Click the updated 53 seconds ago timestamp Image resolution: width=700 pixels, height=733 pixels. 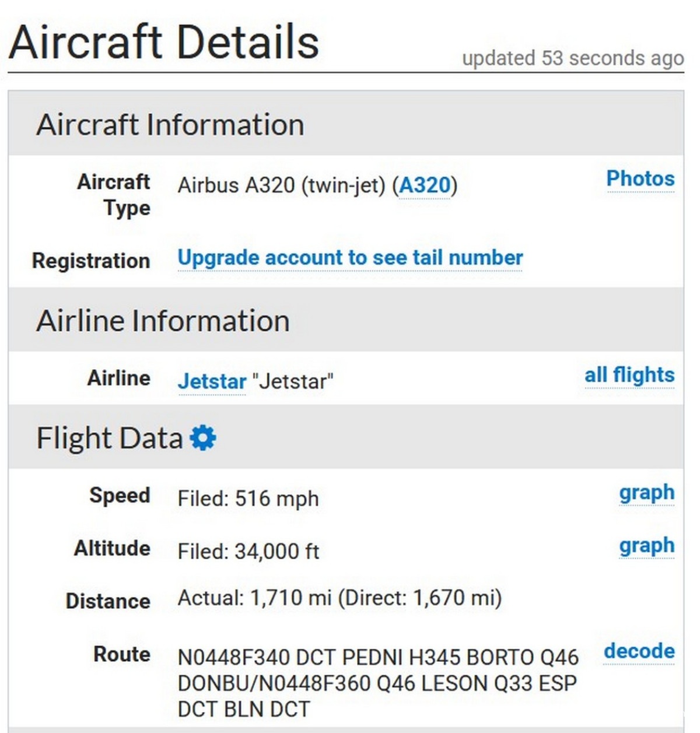(572, 58)
